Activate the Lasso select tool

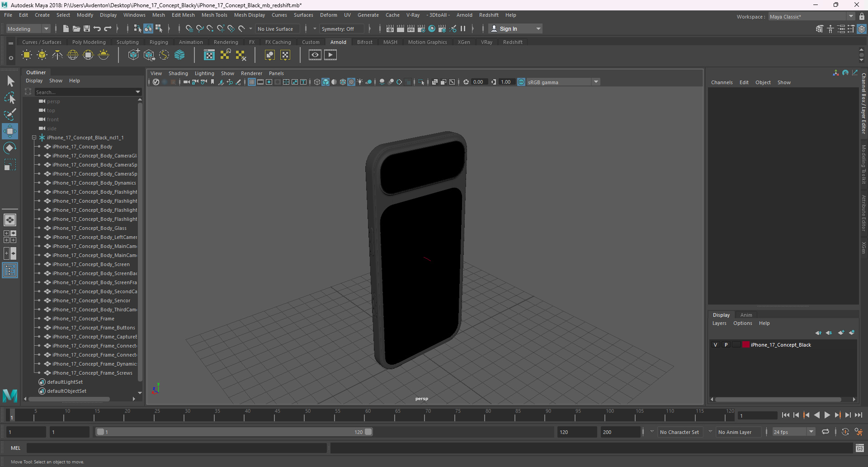point(10,98)
